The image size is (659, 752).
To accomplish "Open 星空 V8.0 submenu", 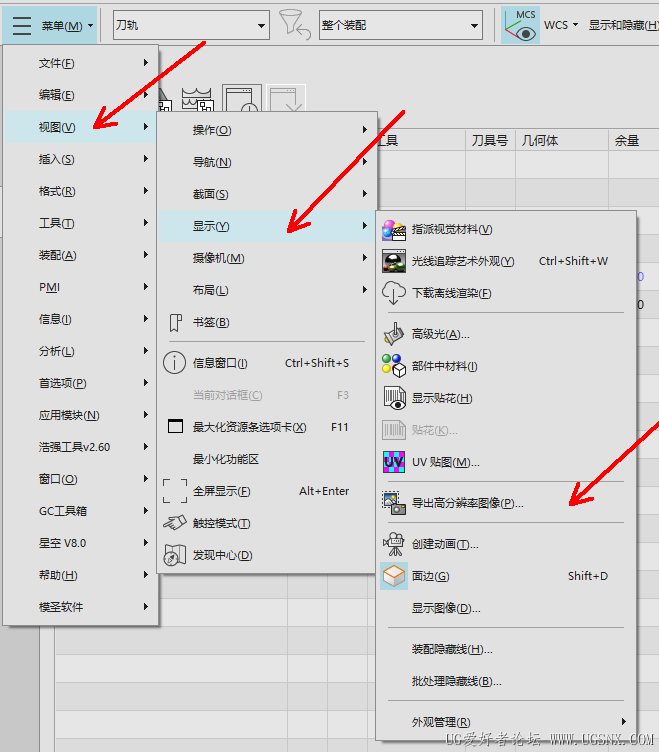I will pos(81,543).
